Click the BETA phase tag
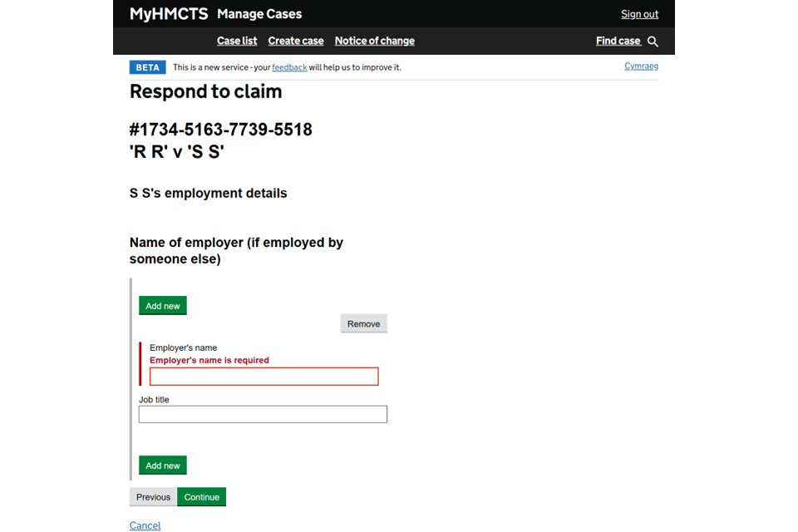The height and width of the screenshot is (532, 798). click(147, 67)
